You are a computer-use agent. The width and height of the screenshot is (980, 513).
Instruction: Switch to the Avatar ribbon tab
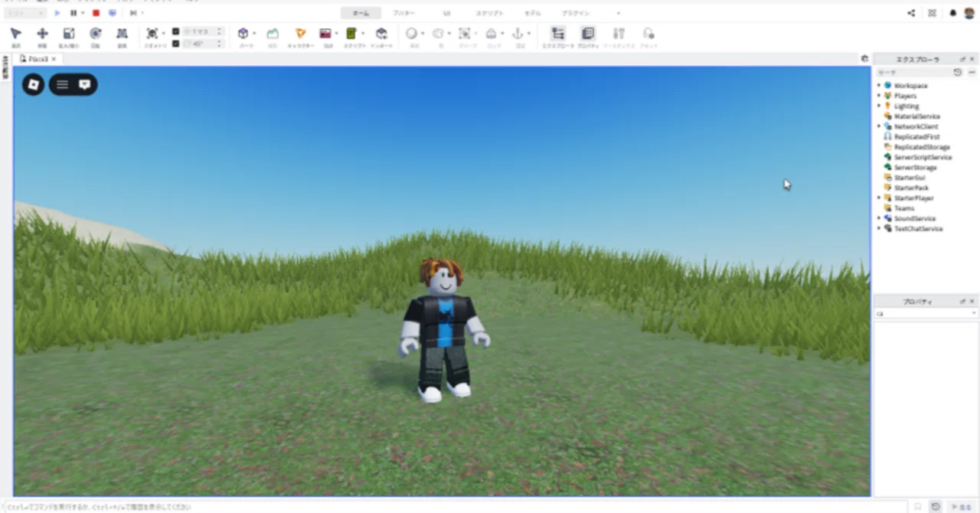click(404, 13)
